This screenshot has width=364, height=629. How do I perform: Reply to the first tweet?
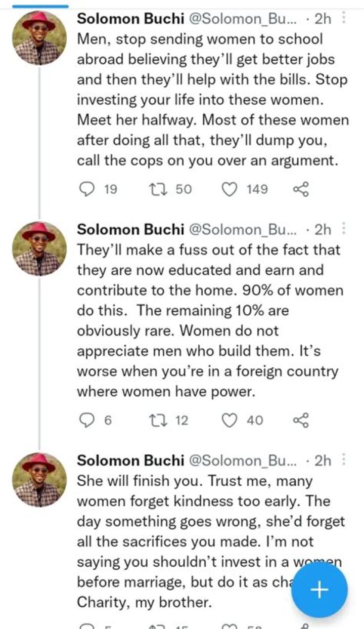tap(88, 189)
